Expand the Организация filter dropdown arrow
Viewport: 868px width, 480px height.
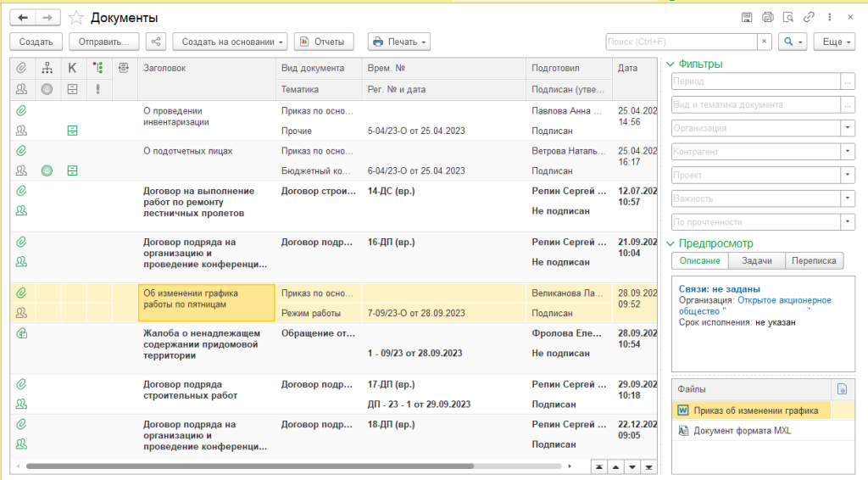click(x=847, y=128)
